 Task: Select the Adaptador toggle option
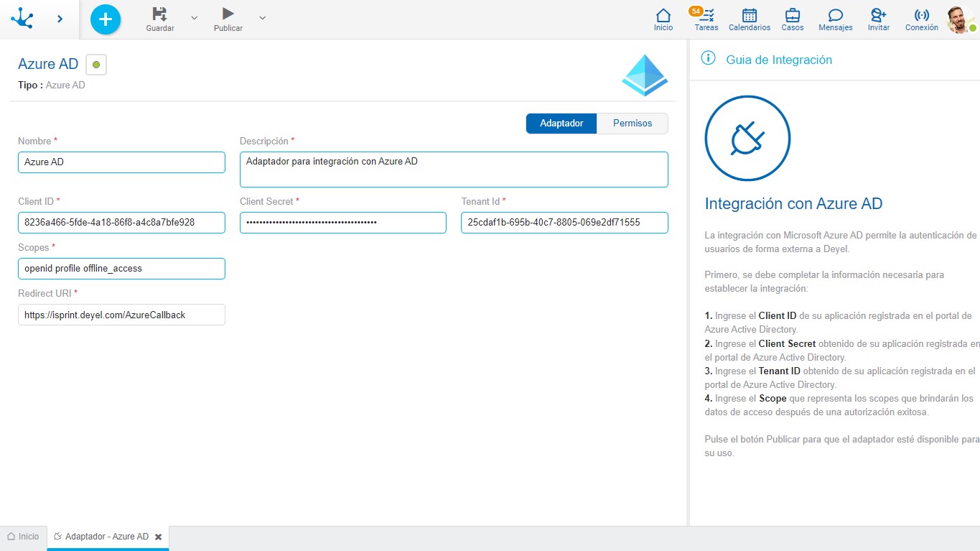[x=561, y=124]
